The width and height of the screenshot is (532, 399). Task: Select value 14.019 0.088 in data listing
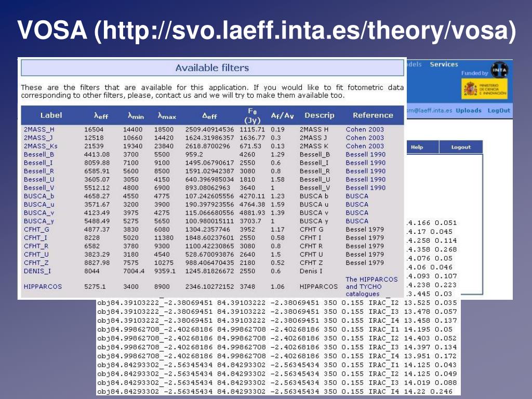coord(430,383)
